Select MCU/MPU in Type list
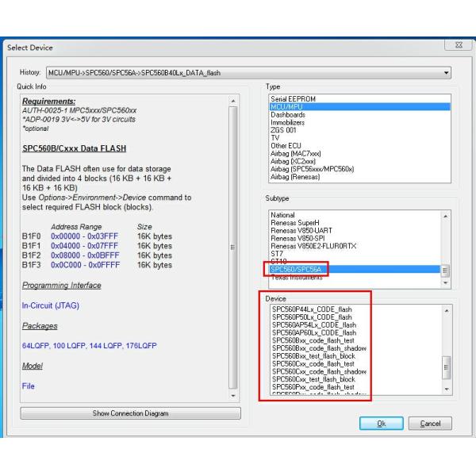Screen dimensions: 476x476 (359, 107)
